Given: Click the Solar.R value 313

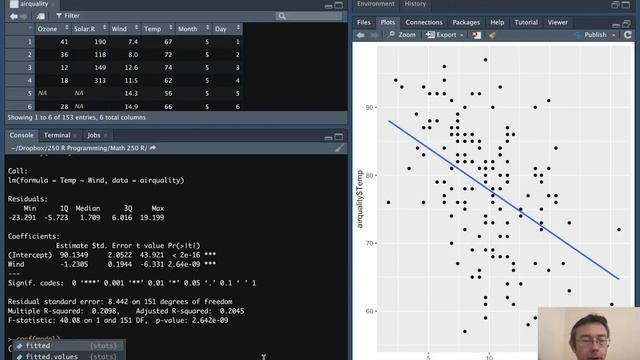Looking at the screenshot, I should pos(100,80).
